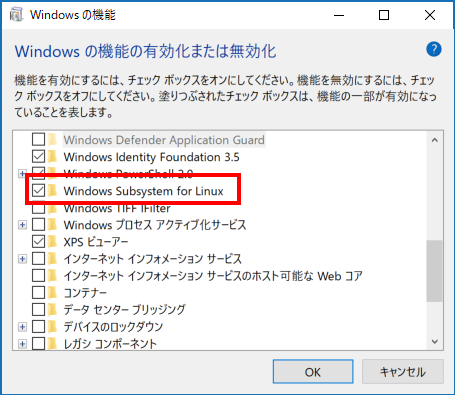The width and height of the screenshot is (455, 395).
Task: Enable Windows プロセス アクティブ化サービス checkbox
Action: pyautogui.click(x=38, y=225)
